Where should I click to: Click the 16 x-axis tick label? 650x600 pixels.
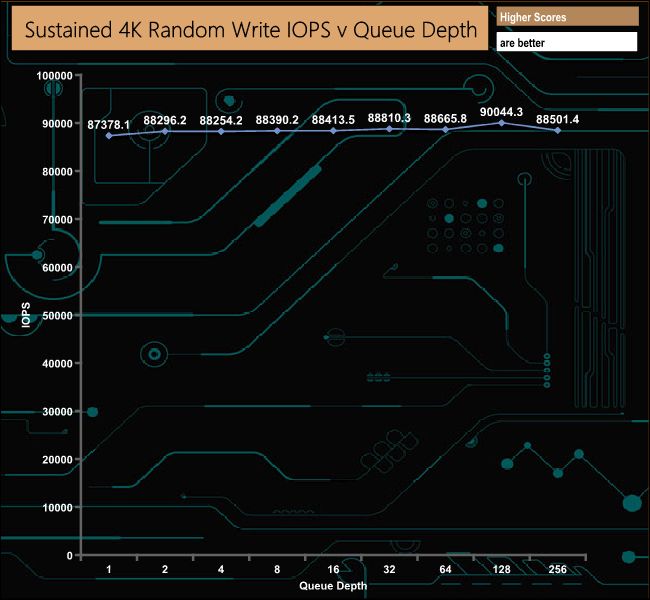click(x=333, y=569)
